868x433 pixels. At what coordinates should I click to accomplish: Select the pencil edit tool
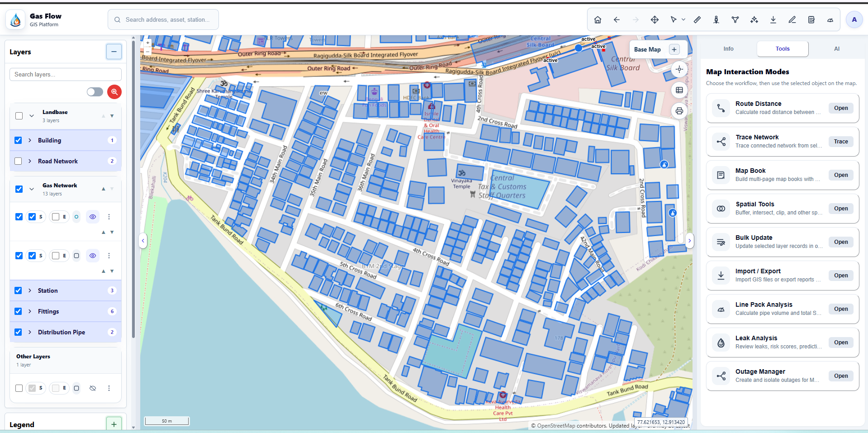792,20
